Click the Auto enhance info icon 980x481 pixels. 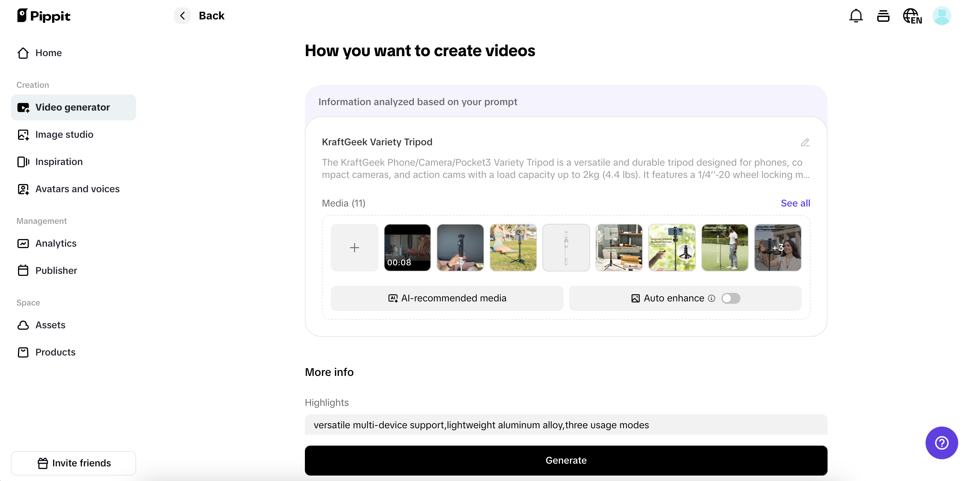pyautogui.click(x=712, y=298)
